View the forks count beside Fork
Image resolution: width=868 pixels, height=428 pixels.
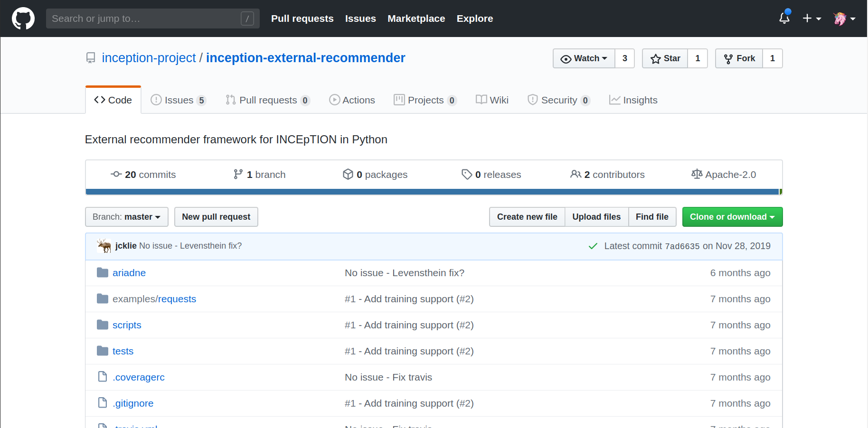(773, 58)
